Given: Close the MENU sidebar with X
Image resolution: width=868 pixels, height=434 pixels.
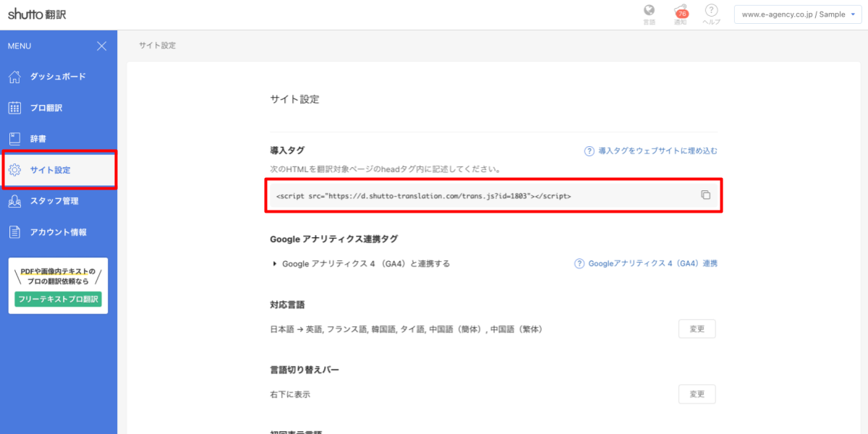Looking at the screenshot, I should click(102, 46).
